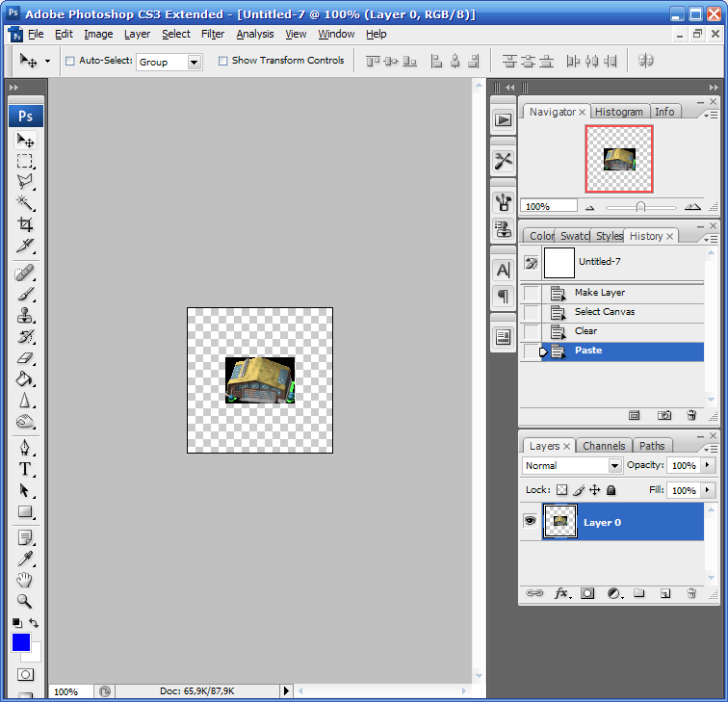Select the Slice tool
This screenshot has width=728, height=702.
click(25, 246)
